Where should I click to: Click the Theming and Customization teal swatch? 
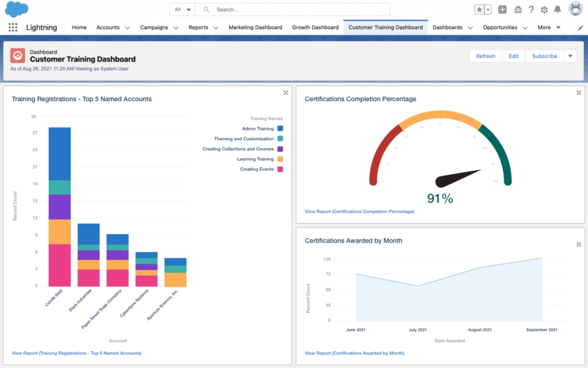tap(280, 139)
